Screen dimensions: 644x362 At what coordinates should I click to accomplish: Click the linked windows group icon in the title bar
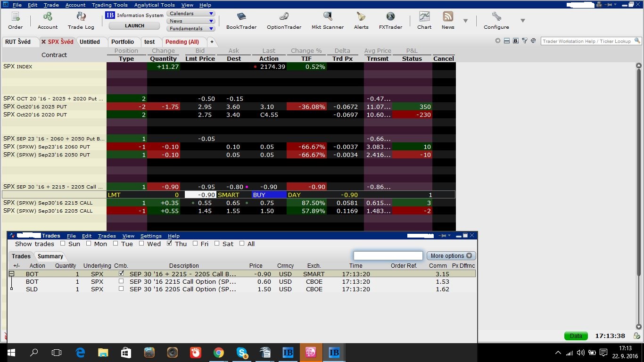pos(599,5)
